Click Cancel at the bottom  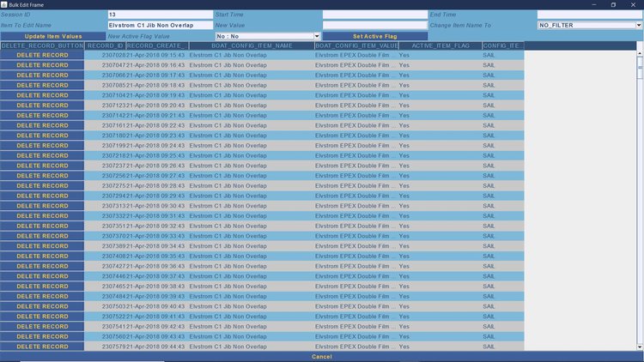coord(321,357)
